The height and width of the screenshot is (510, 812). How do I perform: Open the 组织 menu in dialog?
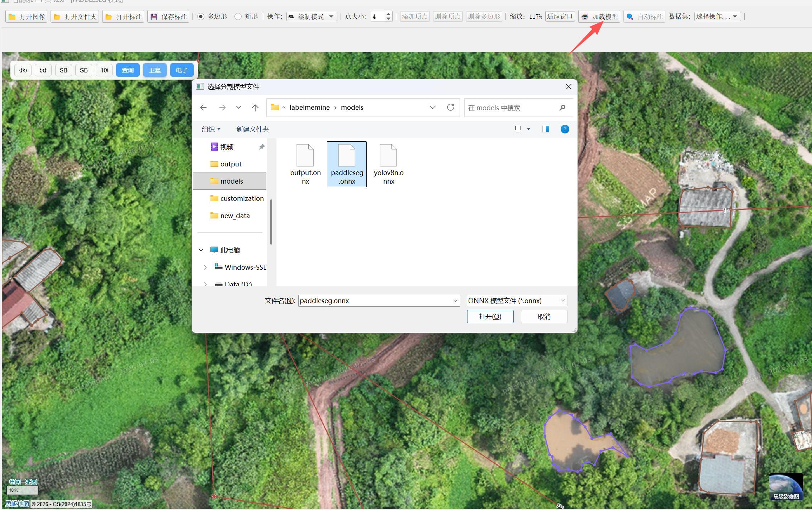(x=211, y=129)
